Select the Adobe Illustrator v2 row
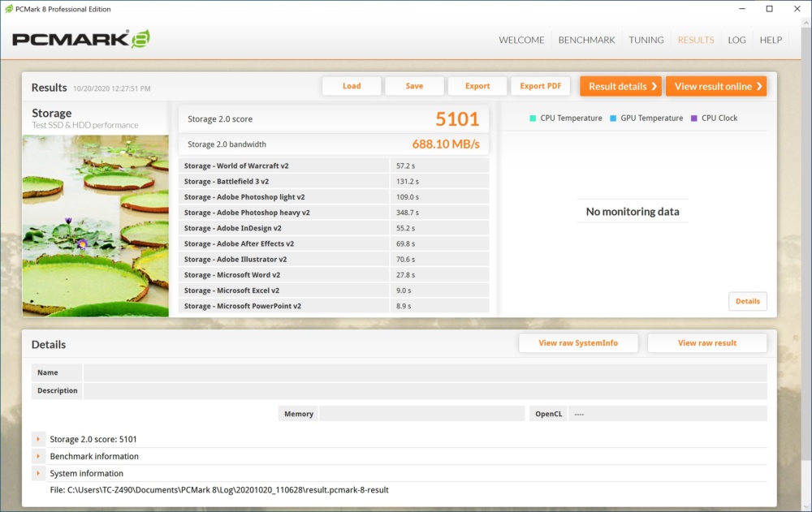 [x=334, y=259]
